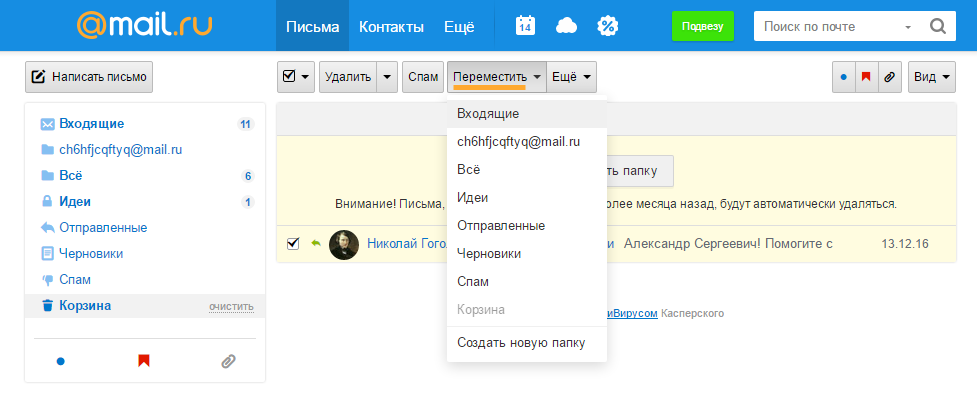This screenshot has height=398, width=977.
Task: Open the toolbar Ещё dropdown
Action: [x=572, y=77]
